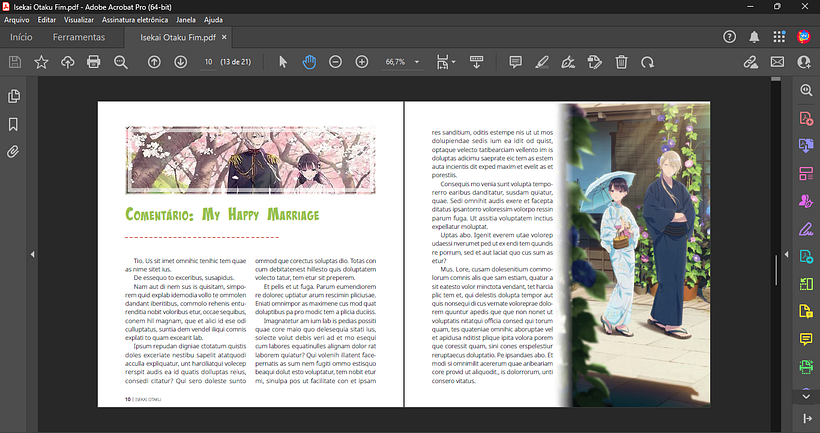Open the Janela menu

(186, 20)
